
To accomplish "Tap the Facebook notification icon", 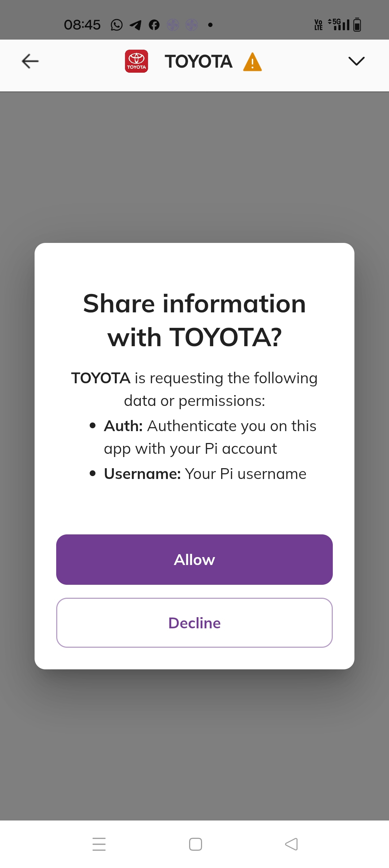I will (x=154, y=25).
